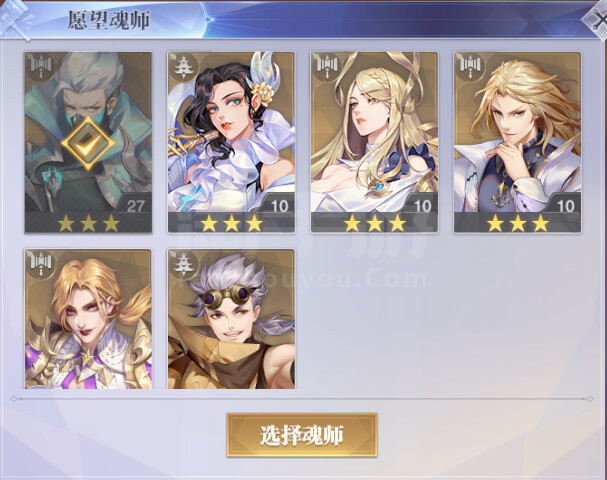Toggle the gold checkmark on the masked character
Screen dimensions: 607x480
tap(88, 143)
